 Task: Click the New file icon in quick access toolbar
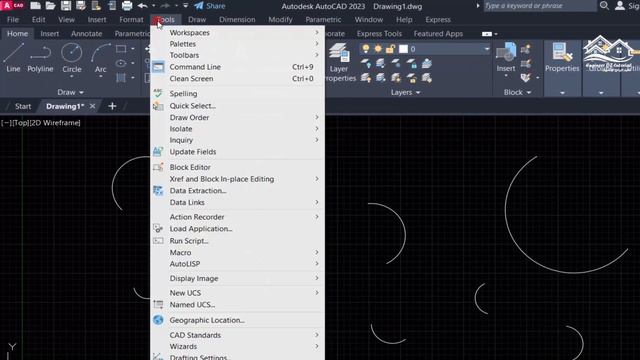36,6
